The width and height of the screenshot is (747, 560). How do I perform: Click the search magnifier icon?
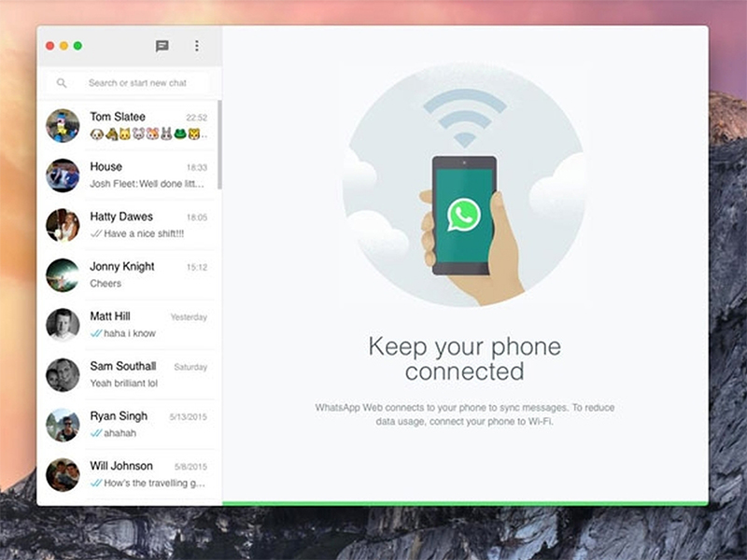point(62,83)
